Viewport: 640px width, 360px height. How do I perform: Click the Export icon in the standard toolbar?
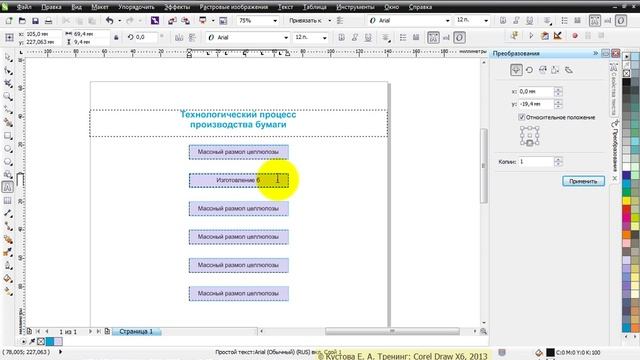click(185, 20)
